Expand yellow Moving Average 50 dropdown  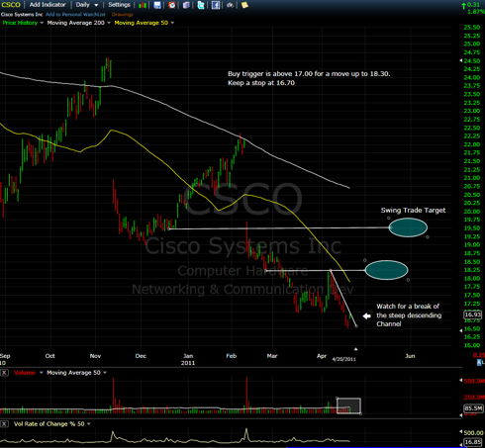coord(172,23)
